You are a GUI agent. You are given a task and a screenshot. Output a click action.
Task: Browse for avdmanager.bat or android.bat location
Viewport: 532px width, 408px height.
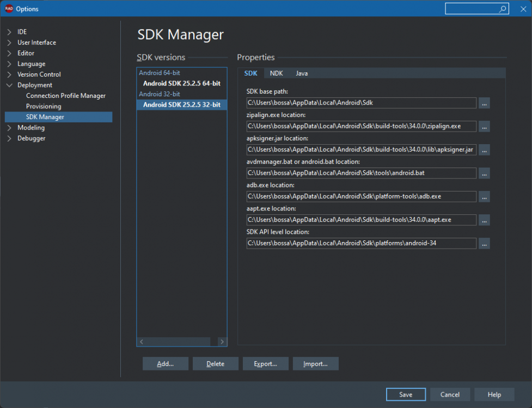point(484,173)
